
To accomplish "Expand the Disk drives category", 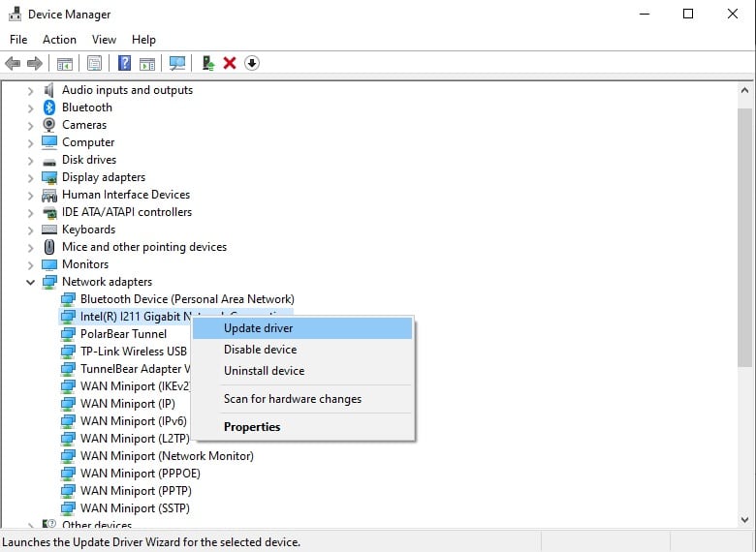I will click(x=30, y=161).
